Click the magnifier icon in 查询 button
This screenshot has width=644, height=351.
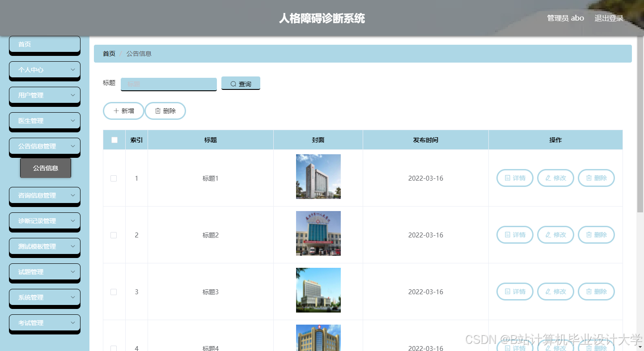click(x=233, y=84)
